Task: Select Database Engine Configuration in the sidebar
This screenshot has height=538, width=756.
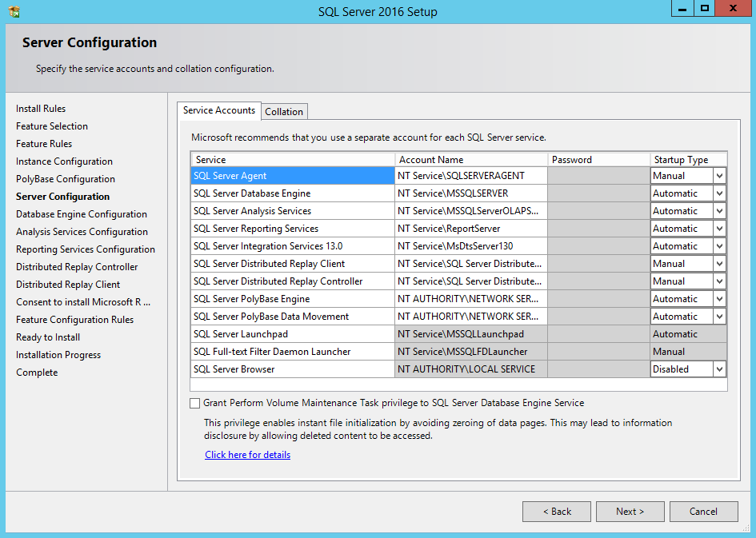Action: [82, 213]
